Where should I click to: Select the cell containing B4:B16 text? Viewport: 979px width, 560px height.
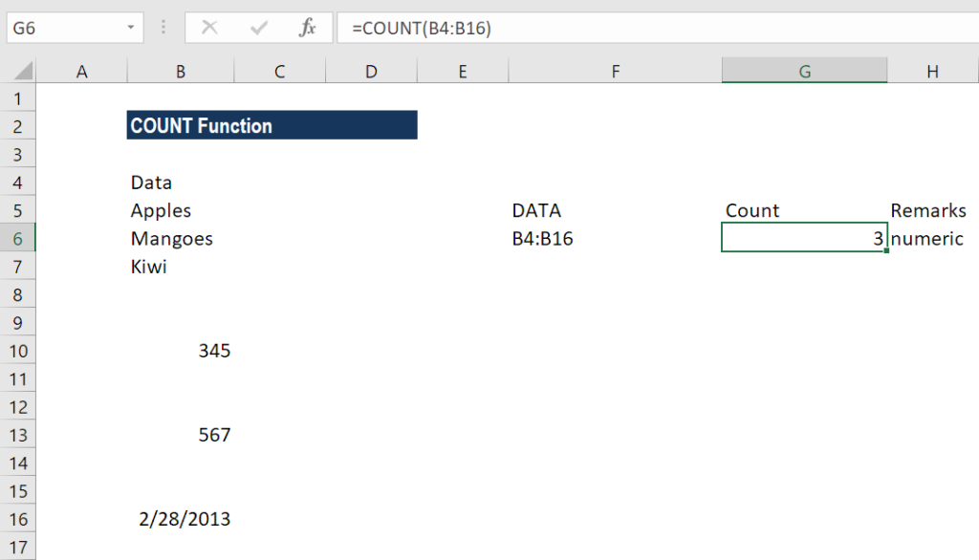[615, 238]
